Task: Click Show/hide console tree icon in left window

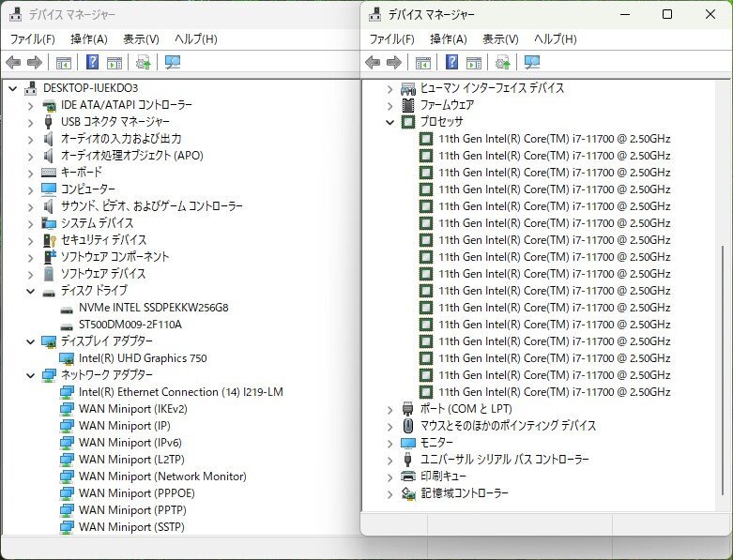Action: coord(64,62)
